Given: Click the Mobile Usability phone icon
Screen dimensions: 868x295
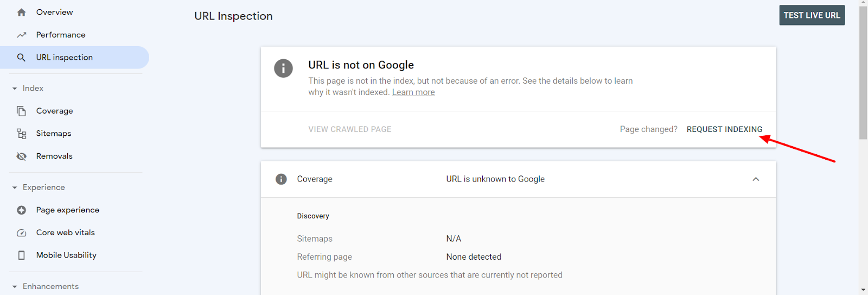Looking at the screenshot, I should click(21, 255).
